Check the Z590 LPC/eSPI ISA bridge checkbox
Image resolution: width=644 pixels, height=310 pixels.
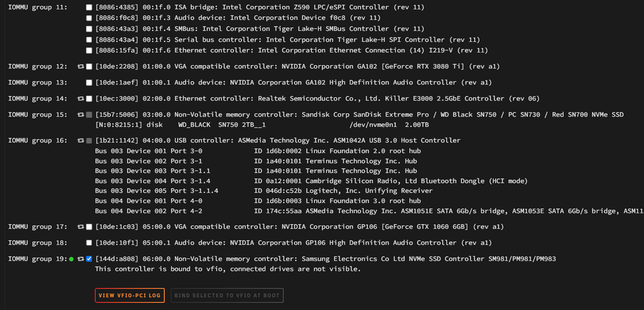coord(89,7)
